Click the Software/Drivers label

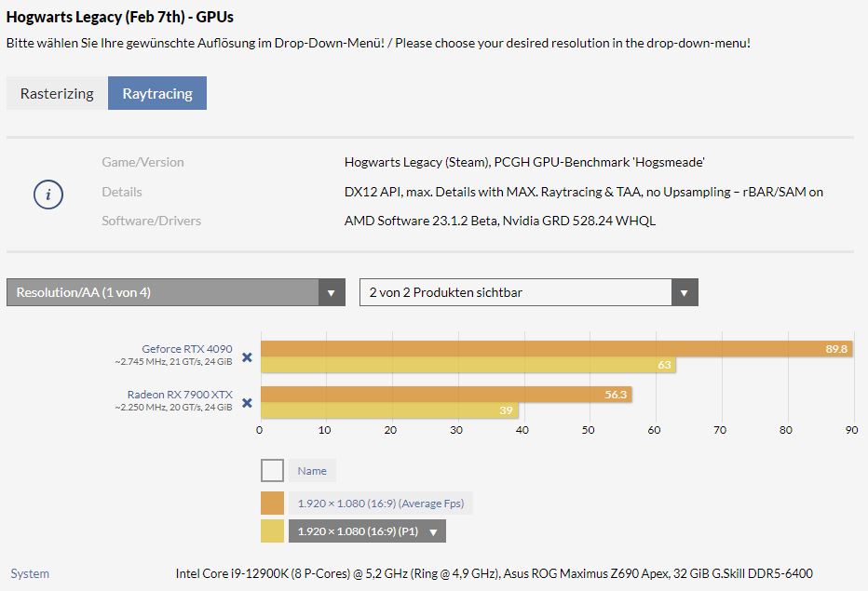point(151,221)
